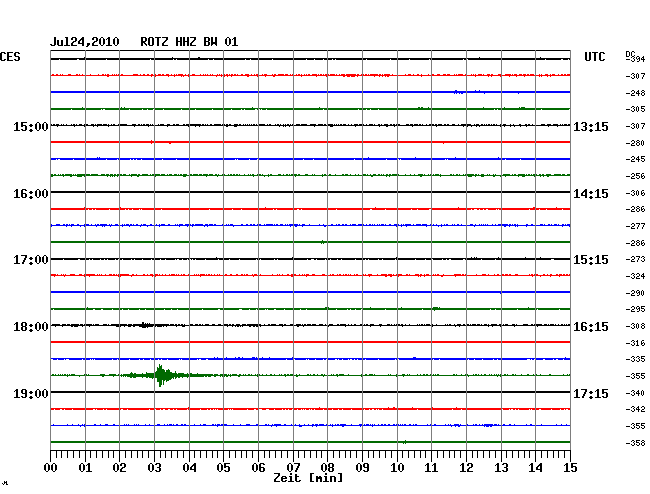Viewport: 650px width, 494px height.
Task: Click the "14" minute axis tick label
Action: pyautogui.click(x=535, y=468)
